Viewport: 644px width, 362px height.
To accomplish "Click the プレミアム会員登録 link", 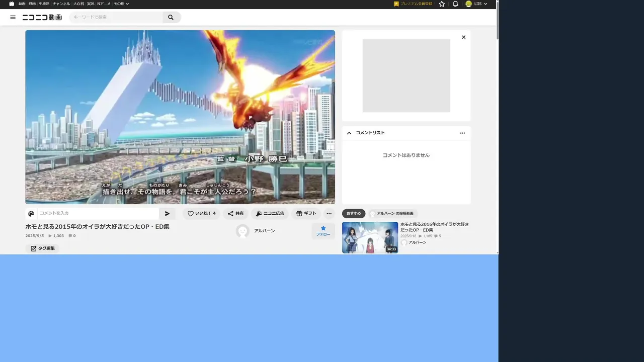I will 413,4.
